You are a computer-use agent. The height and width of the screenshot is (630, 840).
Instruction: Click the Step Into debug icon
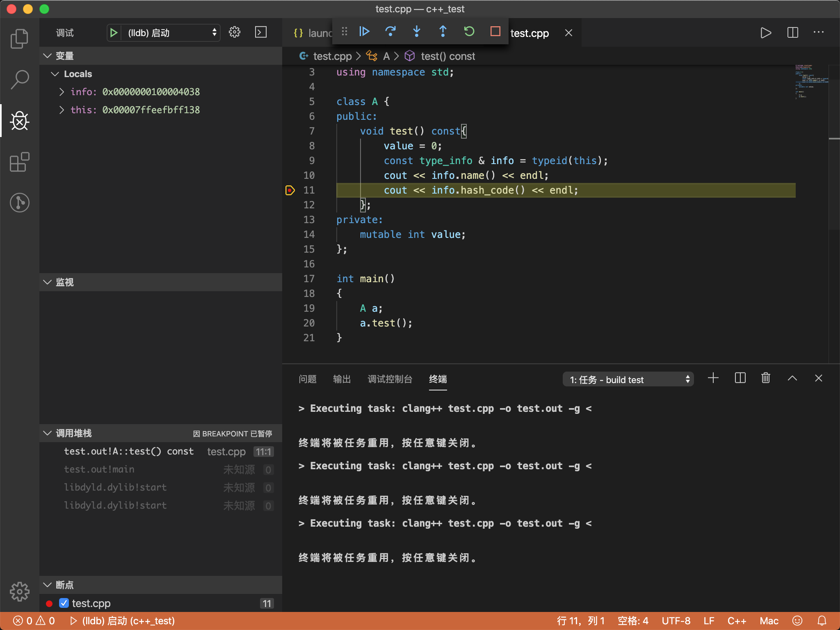(x=417, y=32)
